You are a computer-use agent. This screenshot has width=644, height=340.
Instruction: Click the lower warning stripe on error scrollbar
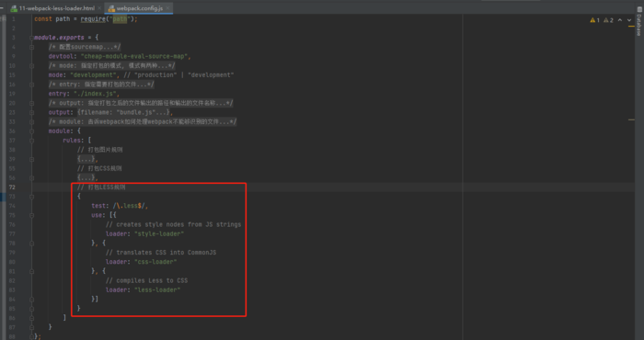(x=631, y=119)
